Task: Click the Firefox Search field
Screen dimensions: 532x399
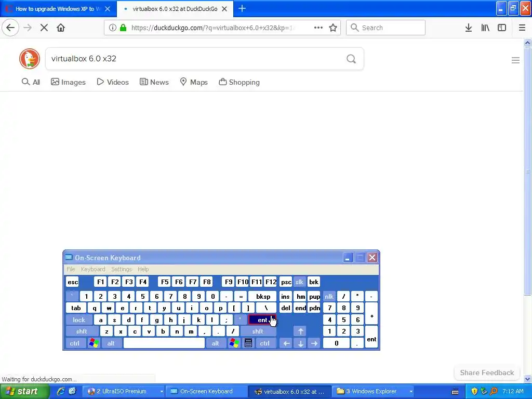Action: pyautogui.click(x=386, y=28)
